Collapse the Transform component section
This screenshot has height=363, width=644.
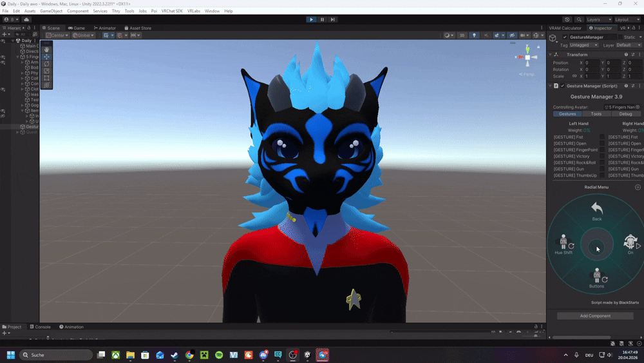coord(551,55)
